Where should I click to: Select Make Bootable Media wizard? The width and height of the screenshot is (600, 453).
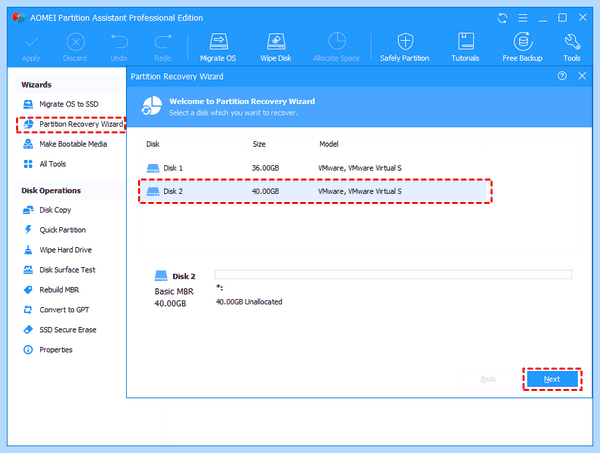click(x=65, y=144)
